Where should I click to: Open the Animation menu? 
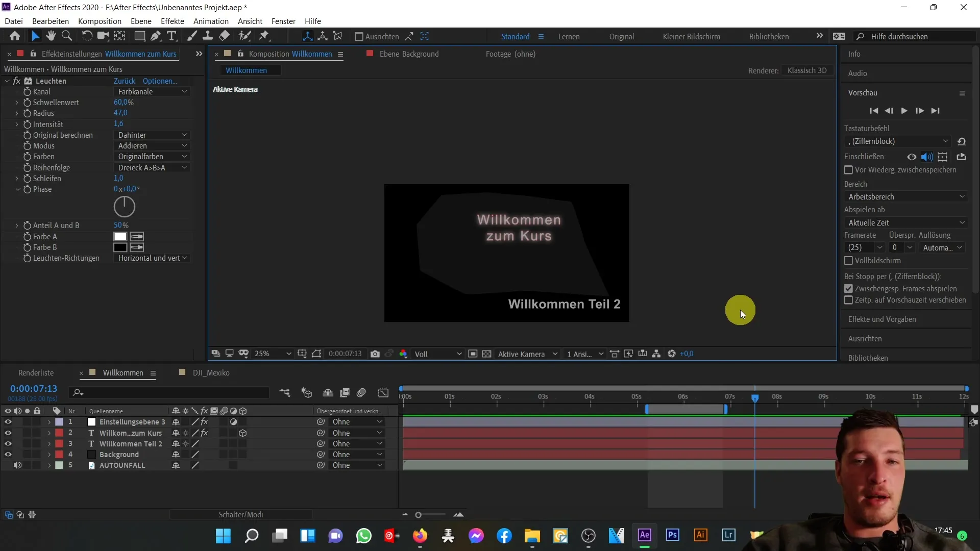[x=211, y=21]
